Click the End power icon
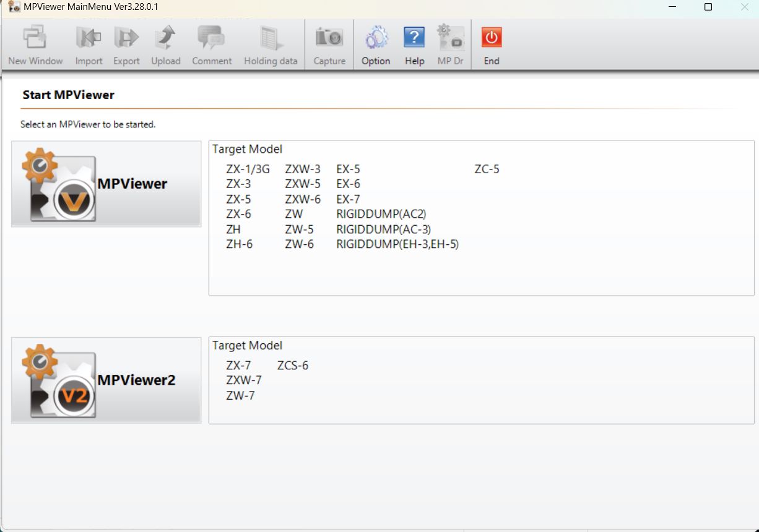The image size is (759, 532). [491, 37]
